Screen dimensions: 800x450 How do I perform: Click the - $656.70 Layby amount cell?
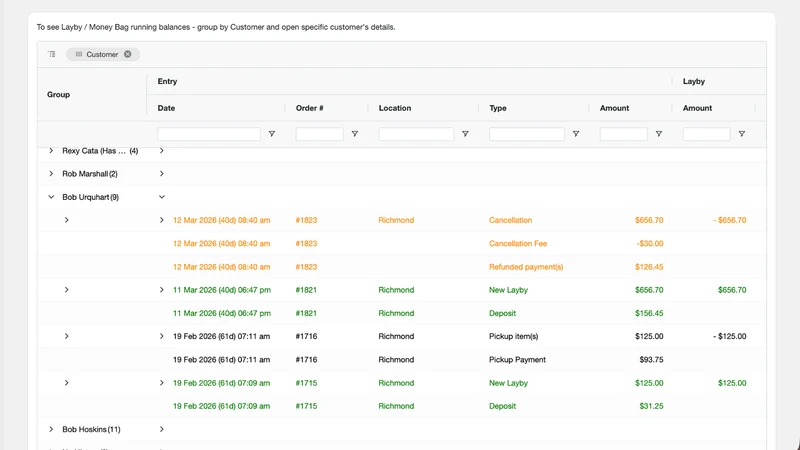pos(730,220)
